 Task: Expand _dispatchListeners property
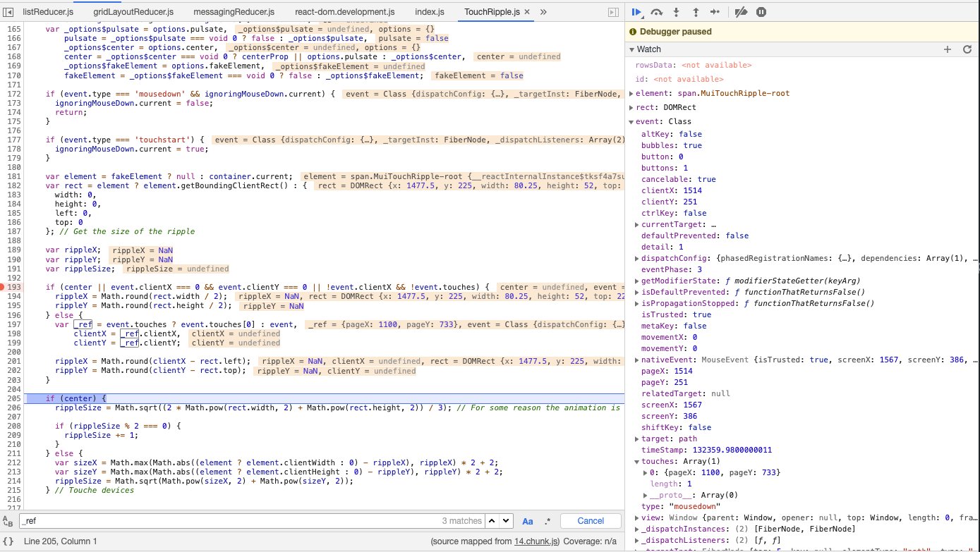tap(638, 540)
